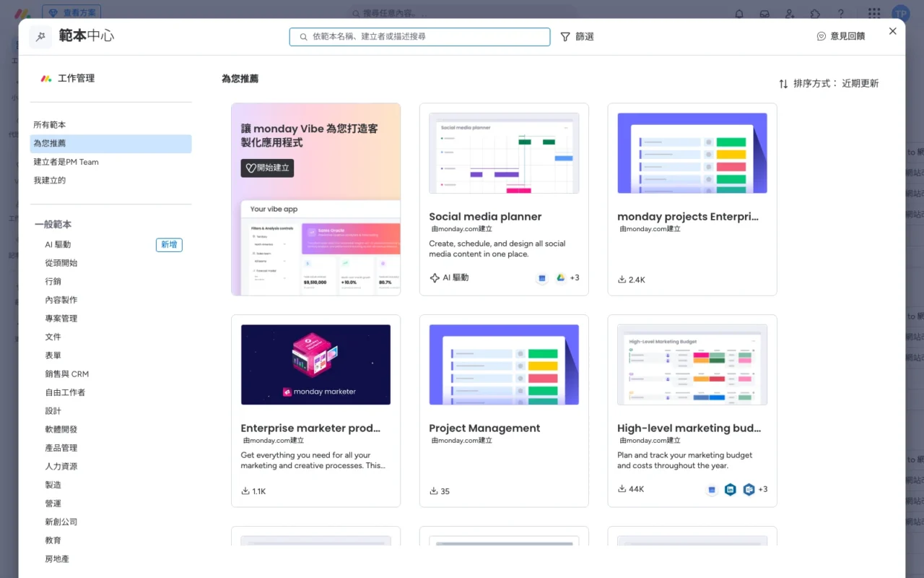The width and height of the screenshot is (924, 578).
Task: Click the +3 integrations on marketing budget card
Action: coord(763,490)
